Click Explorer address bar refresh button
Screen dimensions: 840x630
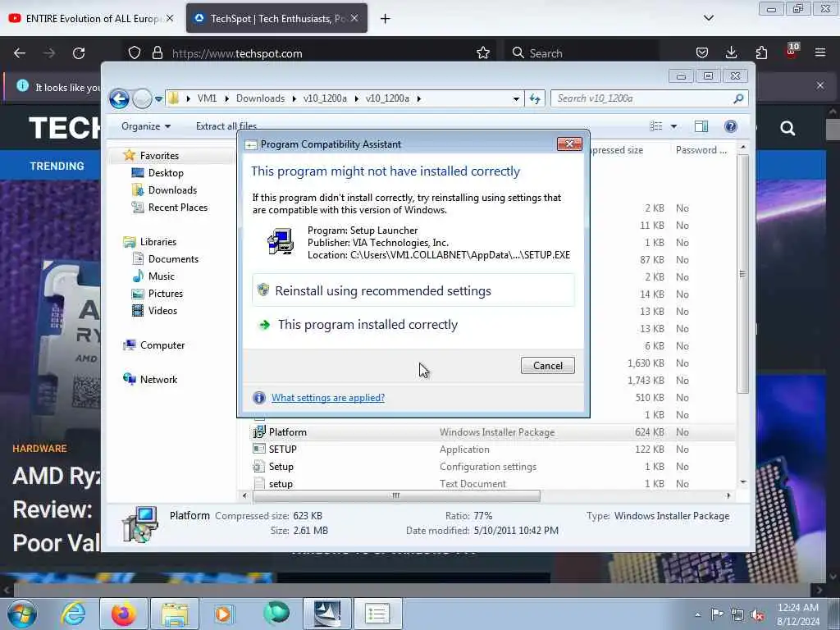(535, 98)
